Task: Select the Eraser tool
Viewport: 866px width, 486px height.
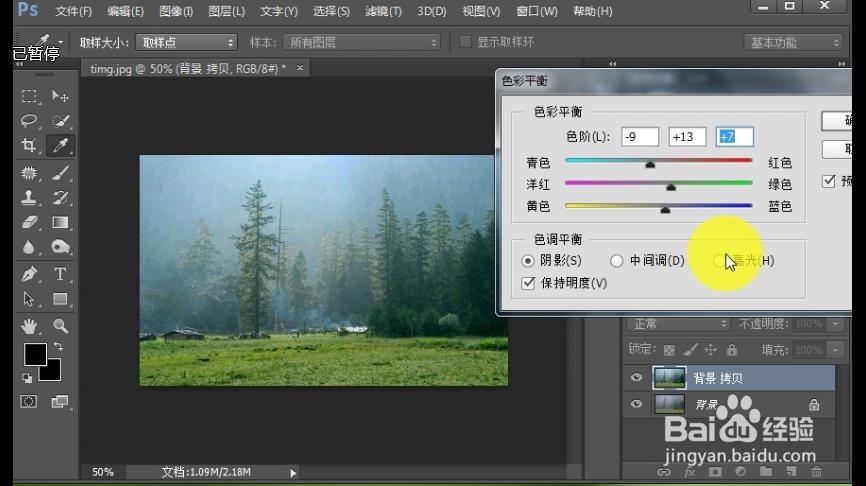Action: click(29, 222)
